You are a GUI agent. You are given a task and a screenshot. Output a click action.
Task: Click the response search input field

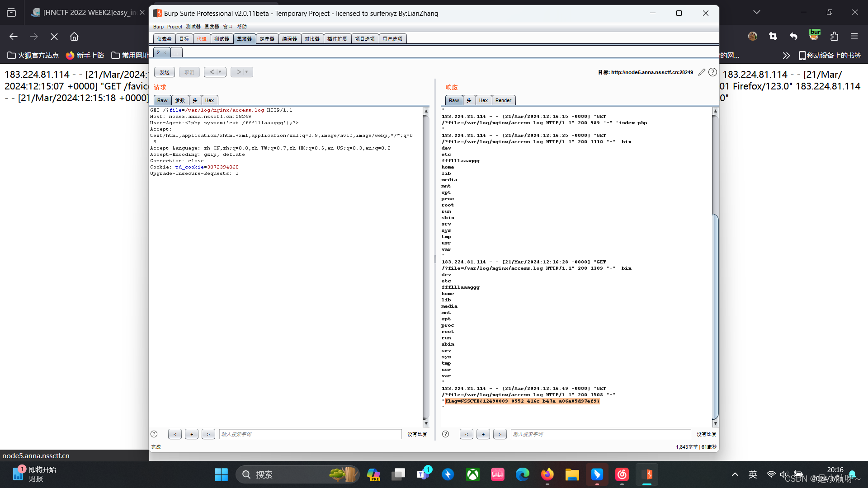(x=600, y=434)
